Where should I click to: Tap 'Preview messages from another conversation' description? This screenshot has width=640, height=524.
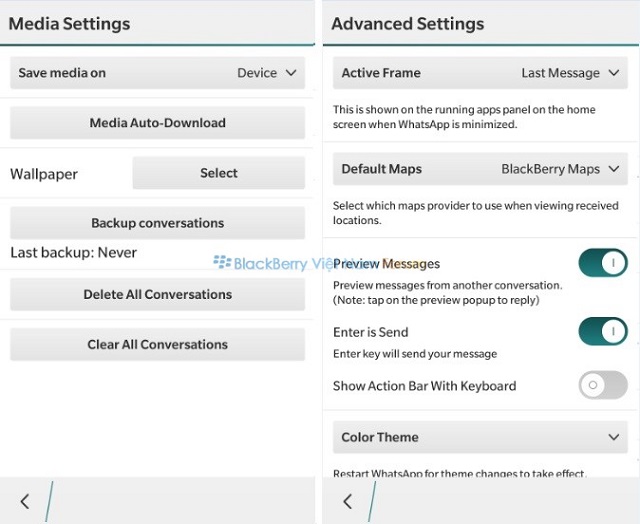point(448,293)
